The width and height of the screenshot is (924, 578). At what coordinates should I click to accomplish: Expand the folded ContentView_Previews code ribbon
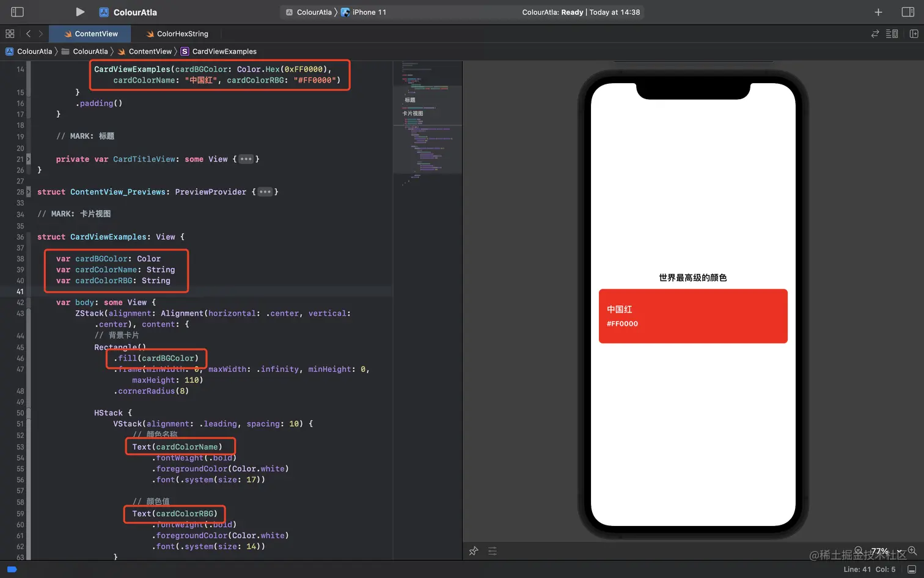click(28, 192)
